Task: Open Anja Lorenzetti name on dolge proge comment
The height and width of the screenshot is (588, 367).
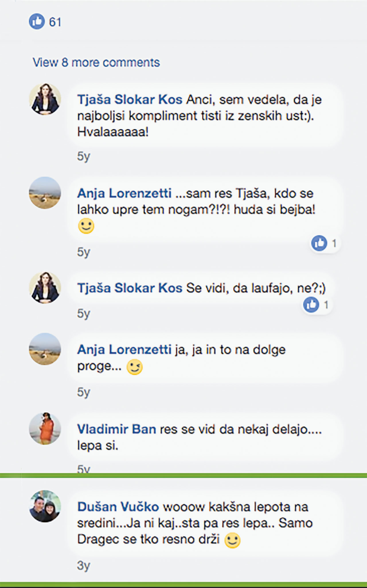Action: [124, 350]
